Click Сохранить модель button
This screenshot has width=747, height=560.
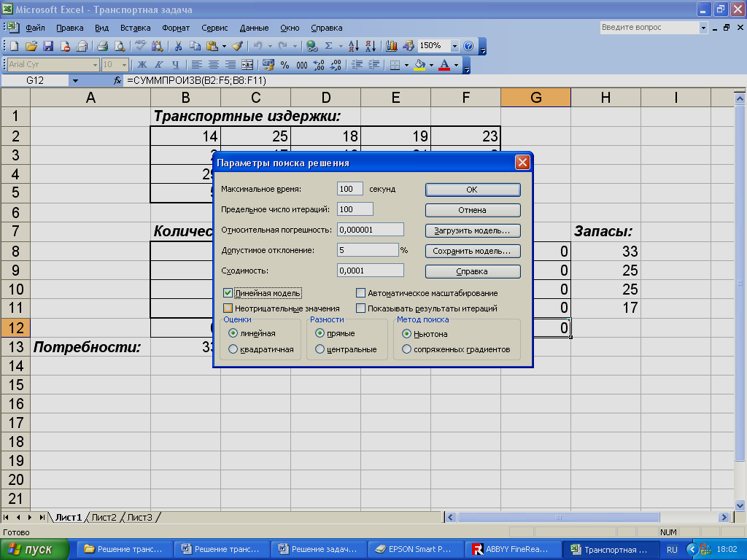pos(473,251)
